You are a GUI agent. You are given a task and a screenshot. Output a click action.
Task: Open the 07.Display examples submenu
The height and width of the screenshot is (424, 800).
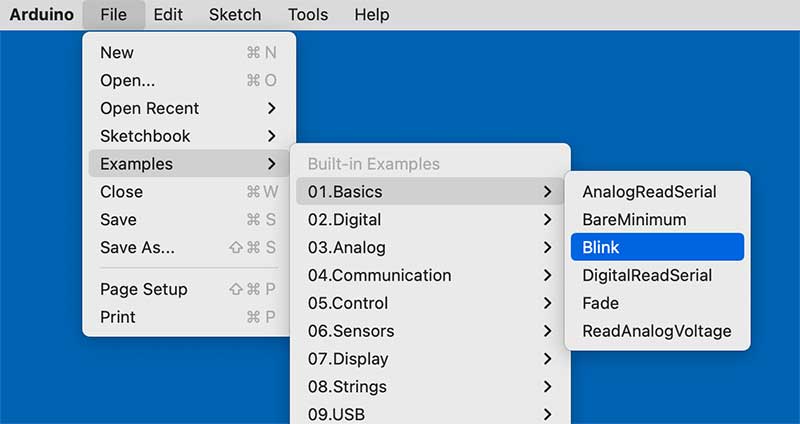pos(430,359)
